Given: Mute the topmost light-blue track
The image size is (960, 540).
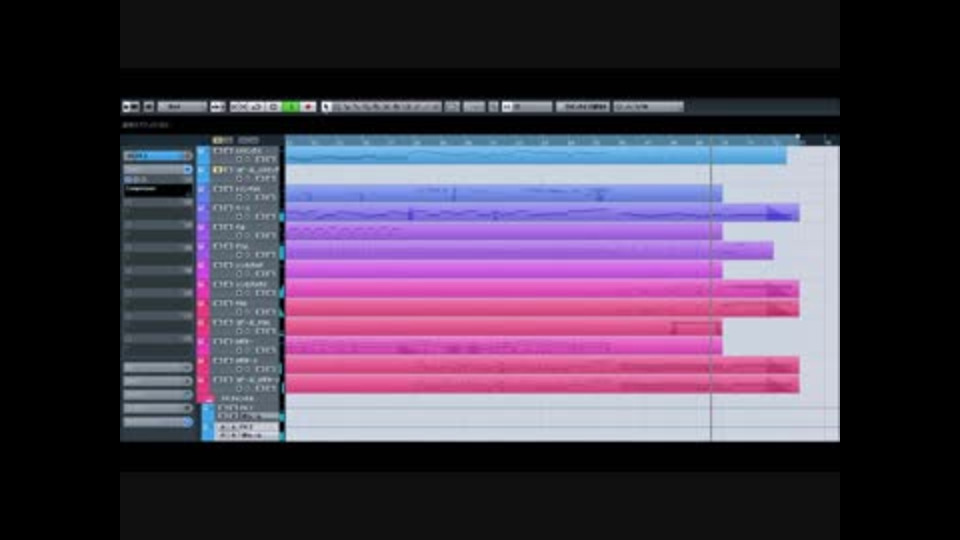Looking at the screenshot, I should [x=217, y=151].
